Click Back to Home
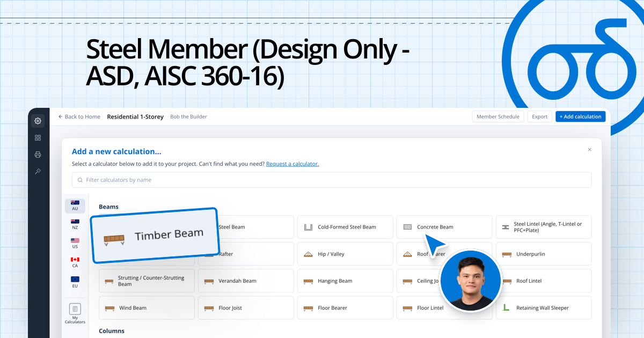This screenshot has height=338, width=644. pos(79,116)
